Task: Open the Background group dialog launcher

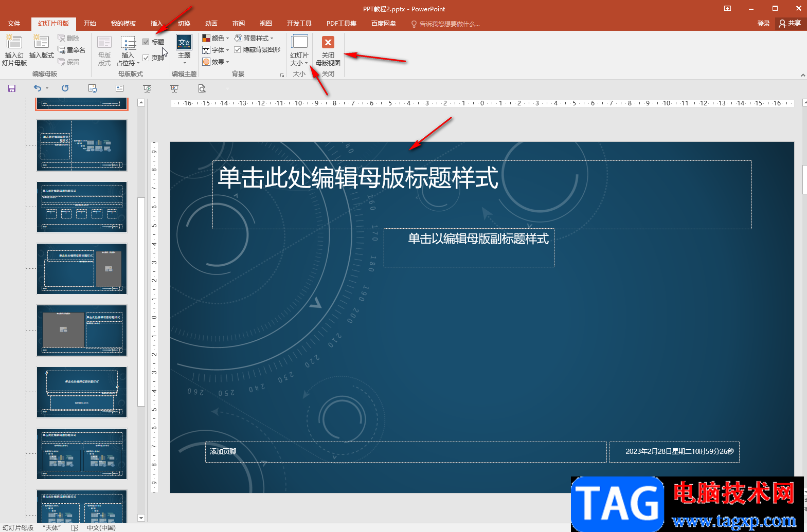Action: tap(282, 75)
